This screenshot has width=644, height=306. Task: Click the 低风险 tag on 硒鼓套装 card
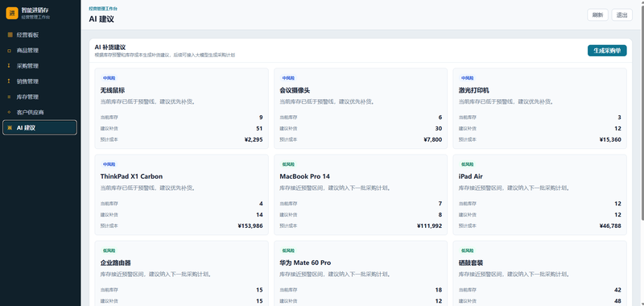pos(468,250)
